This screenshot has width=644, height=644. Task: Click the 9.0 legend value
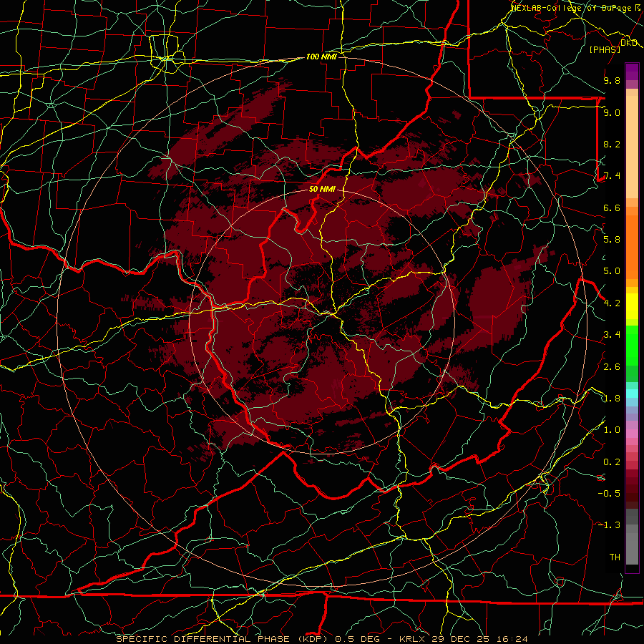[612, 112]
